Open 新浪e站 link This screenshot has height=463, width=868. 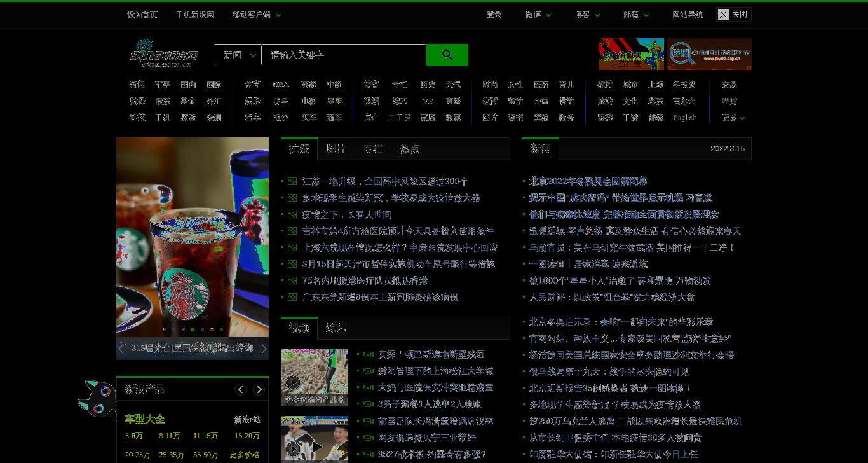(247, 419)
